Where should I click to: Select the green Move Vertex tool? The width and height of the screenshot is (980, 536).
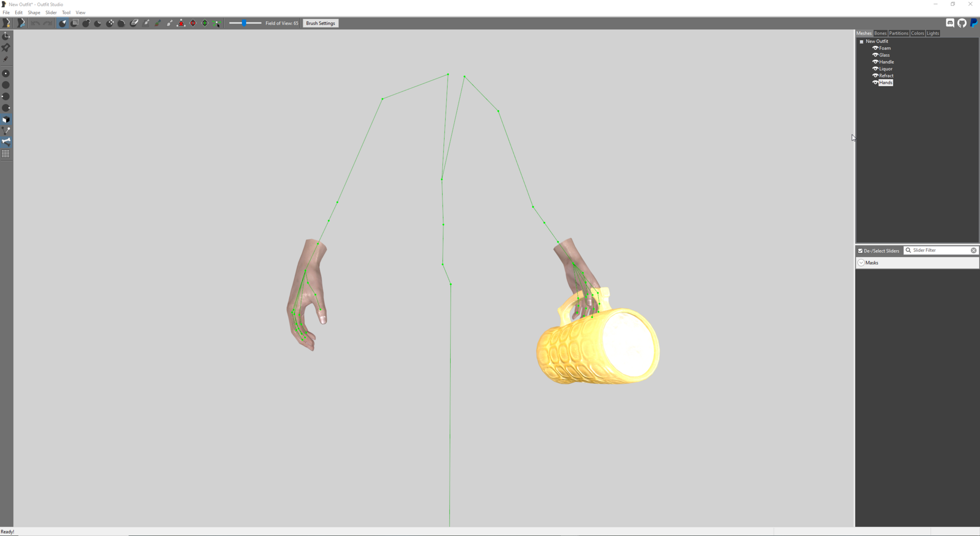point(216,23)
